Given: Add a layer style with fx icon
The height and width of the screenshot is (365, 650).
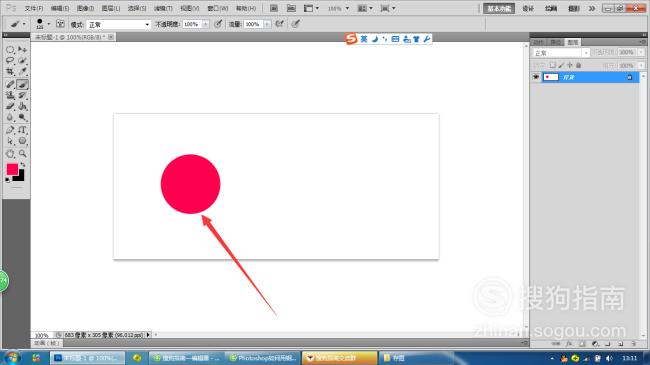Looking at the screenshot, I should 569,343.
